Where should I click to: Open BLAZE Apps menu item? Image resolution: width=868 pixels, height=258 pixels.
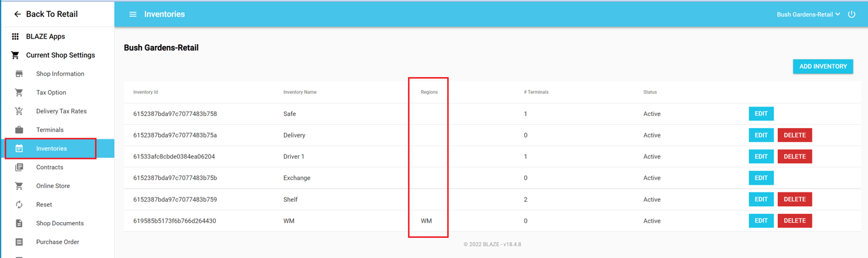45,37
